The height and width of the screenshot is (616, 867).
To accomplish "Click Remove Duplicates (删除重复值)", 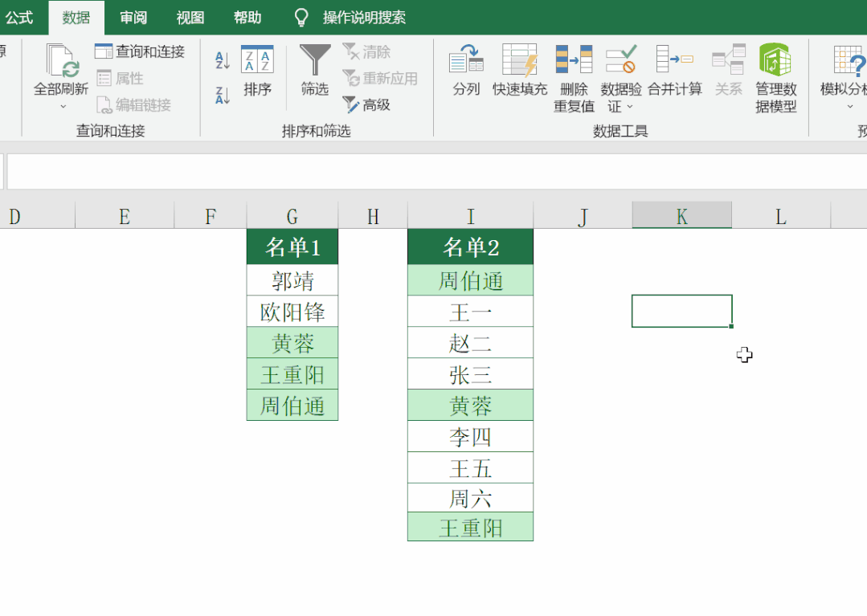I will click(574, 79).
